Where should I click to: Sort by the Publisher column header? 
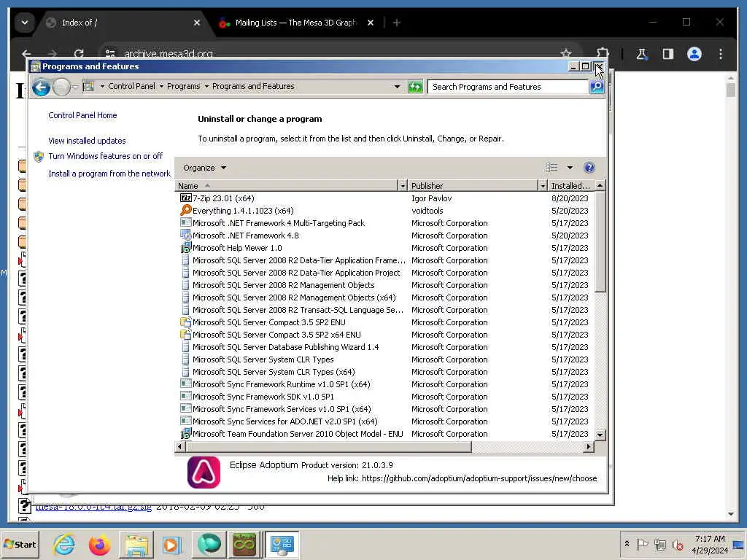[473, 186]
